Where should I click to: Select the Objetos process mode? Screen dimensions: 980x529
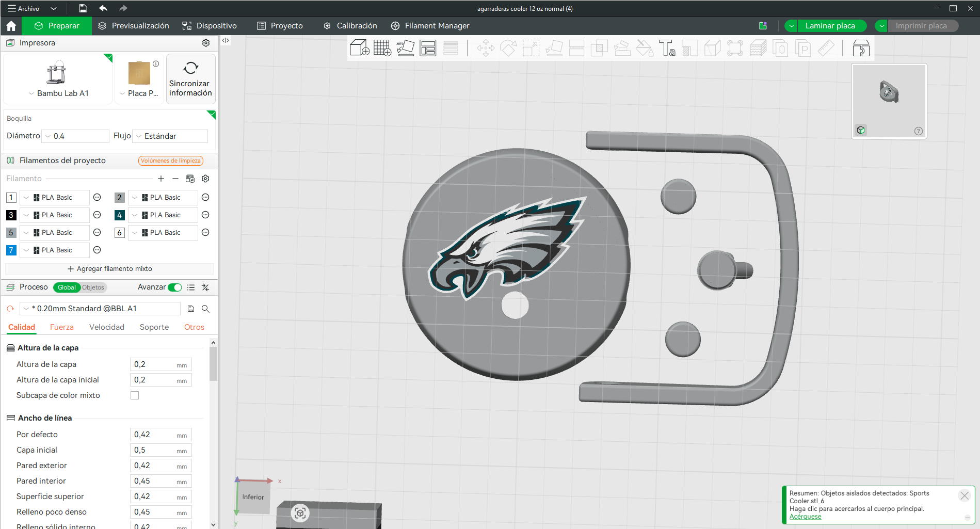pyautogui.click(x=93, y=287)
